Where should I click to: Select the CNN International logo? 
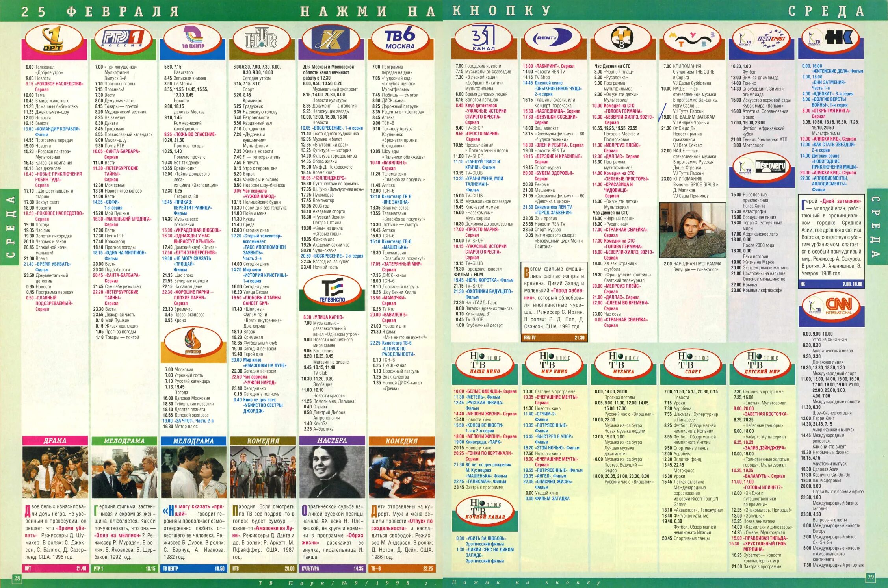click(831, 306)
